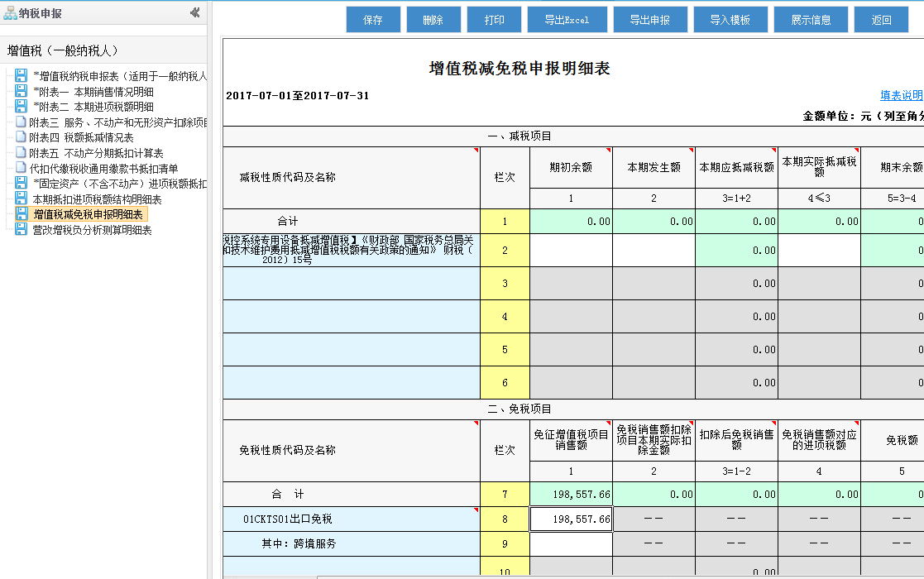The image size is (924, 579).
Task: Click the document icon beside 附表三
Action: click(22, 122)
